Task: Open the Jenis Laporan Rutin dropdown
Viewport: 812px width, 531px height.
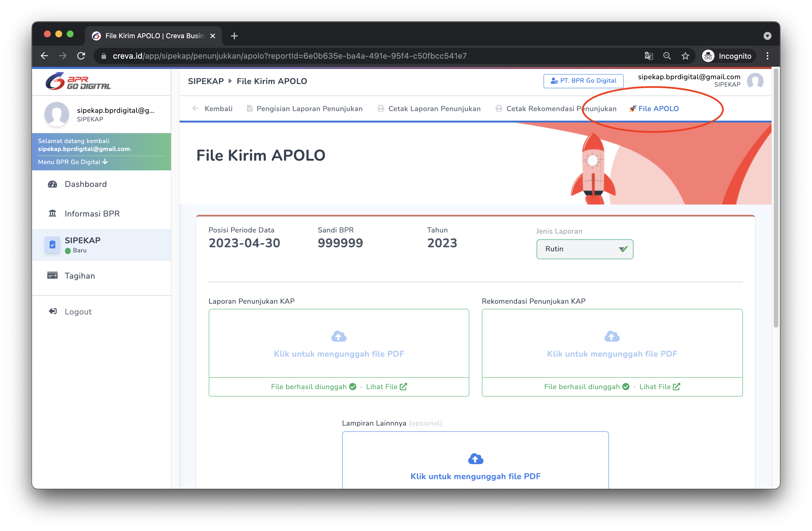Action: [x=584, y=249]
